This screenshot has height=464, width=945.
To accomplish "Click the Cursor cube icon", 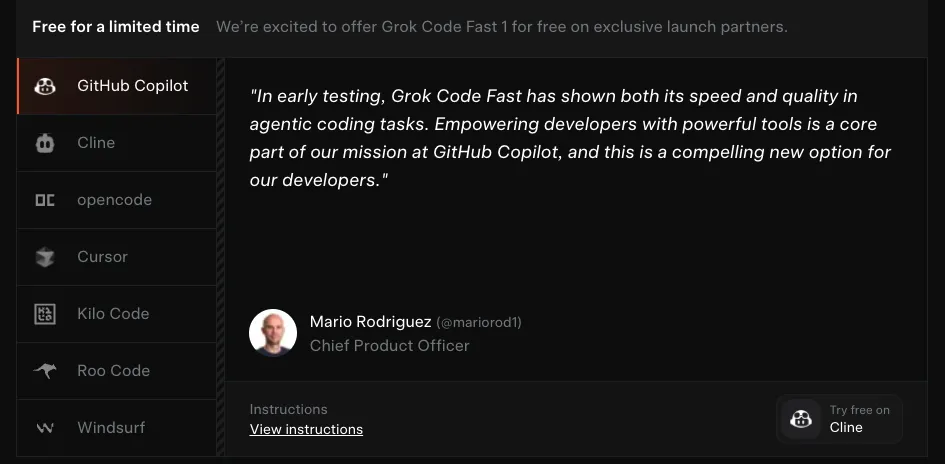I will [x=45, y=257].
